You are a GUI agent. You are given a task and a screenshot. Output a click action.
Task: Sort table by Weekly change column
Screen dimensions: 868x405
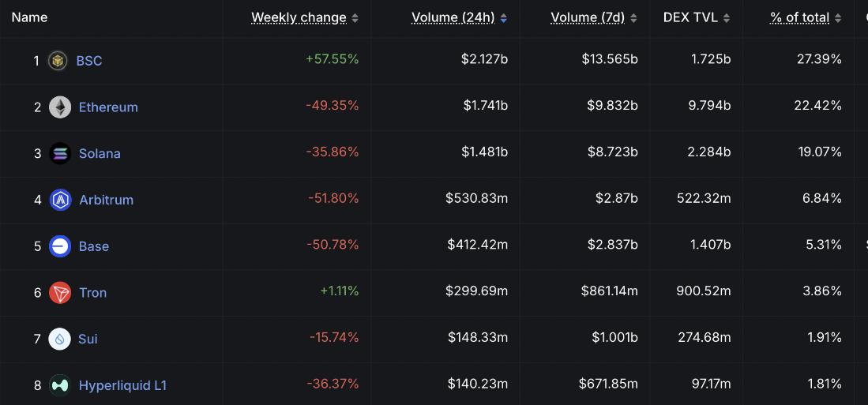[x=299, y=17]
